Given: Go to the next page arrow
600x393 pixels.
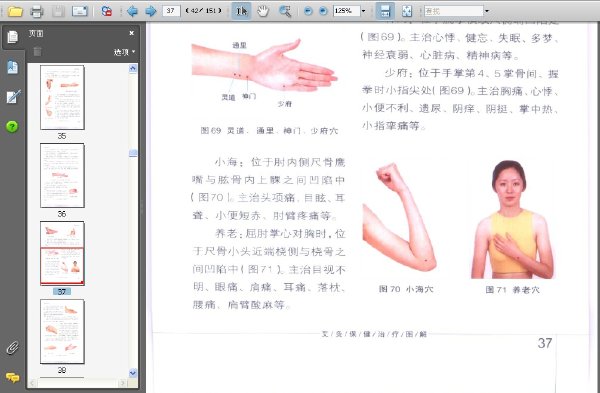Looking at the screenshot, I should click(x=151, y=11).
